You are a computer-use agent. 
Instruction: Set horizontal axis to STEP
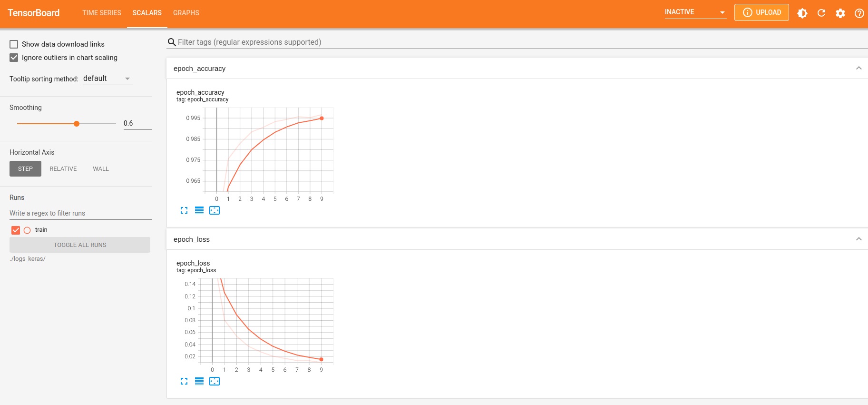click(25, 169)
